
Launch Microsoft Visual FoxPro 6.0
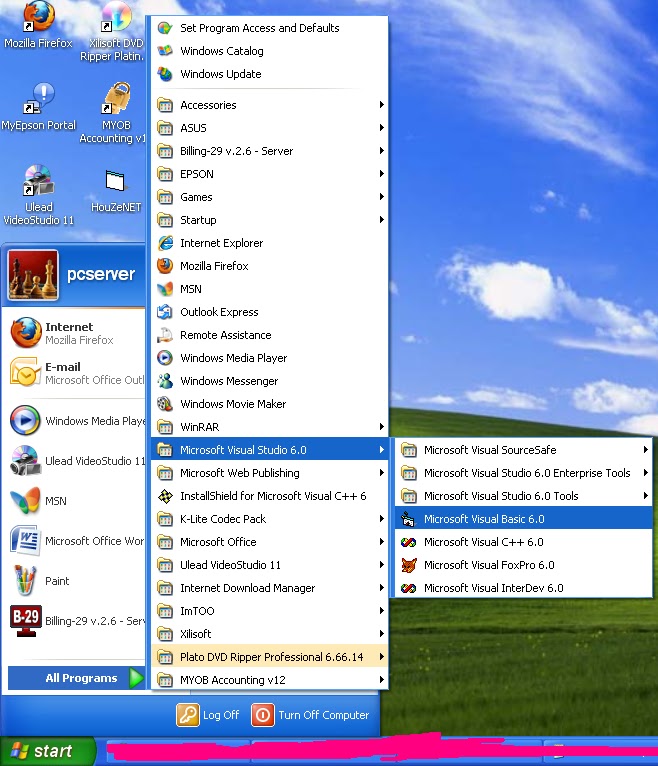(524, 565)
